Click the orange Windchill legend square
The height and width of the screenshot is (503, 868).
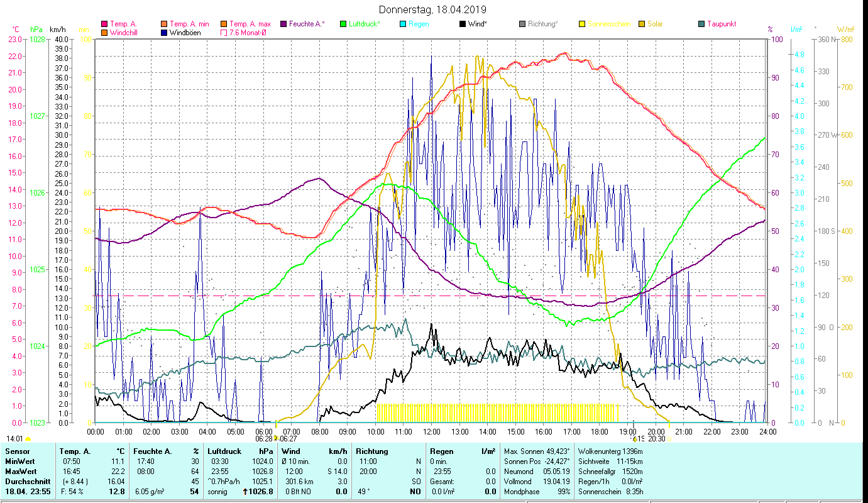tap(104, 33)
